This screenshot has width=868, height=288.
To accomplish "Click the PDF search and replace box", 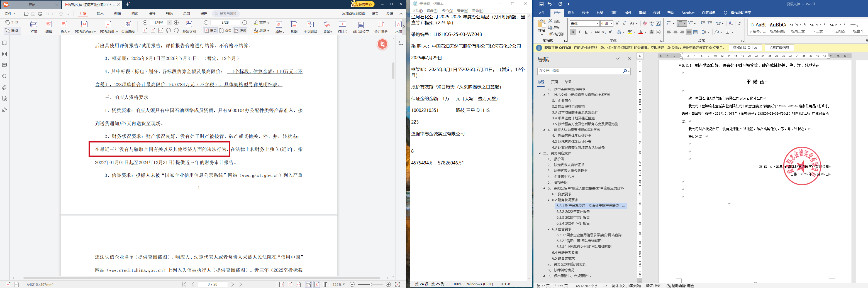I will 226,13.
